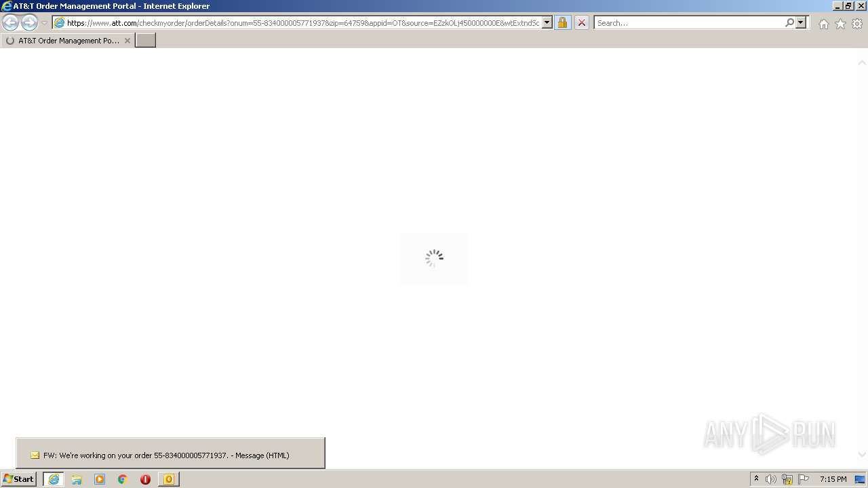Launch Windows Media Player from the taskbar
The width and height of the screenshot is (868, 488).
(100, 479)
